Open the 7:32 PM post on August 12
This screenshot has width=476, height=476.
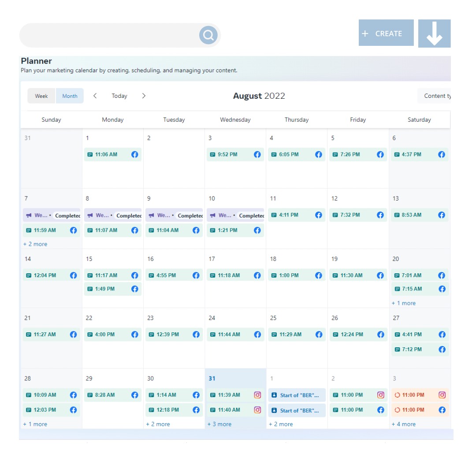[358, 215]
